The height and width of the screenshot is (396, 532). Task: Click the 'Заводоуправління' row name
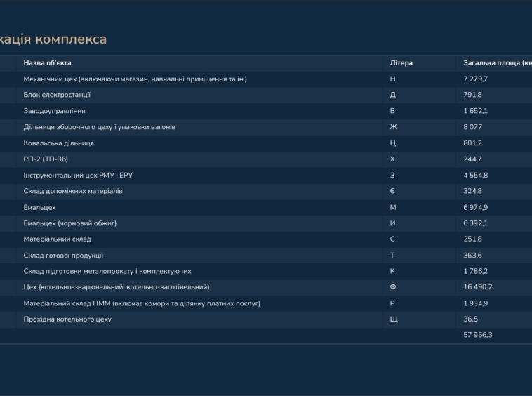(x=54, y=111)
